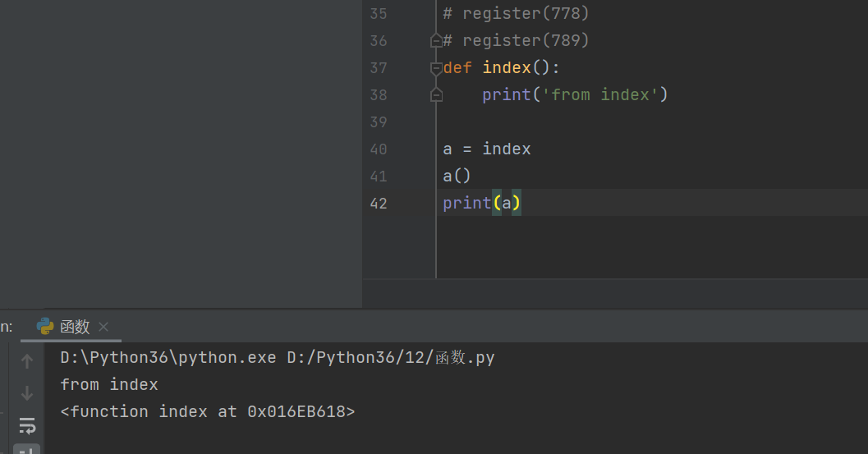This screenshot has height=454, width=868.
Task: Close the 函数 run tab
Action: [x=103, y=327]
